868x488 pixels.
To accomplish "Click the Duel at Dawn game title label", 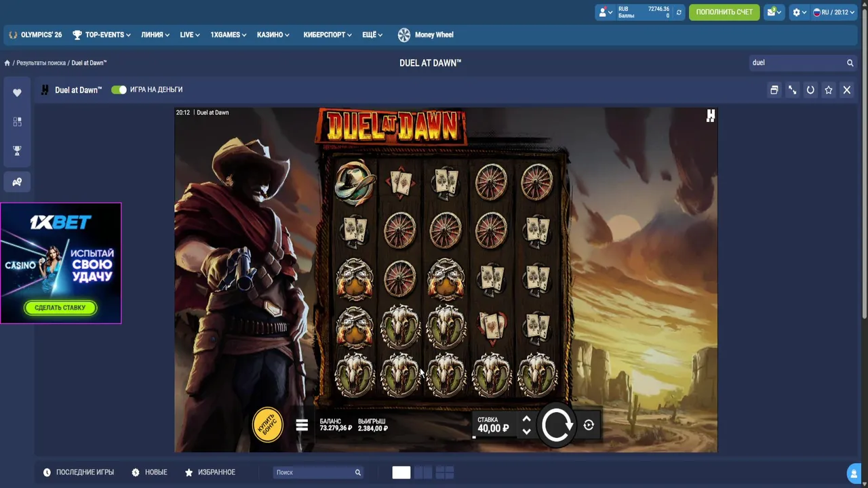I will (x=78, y=89).
